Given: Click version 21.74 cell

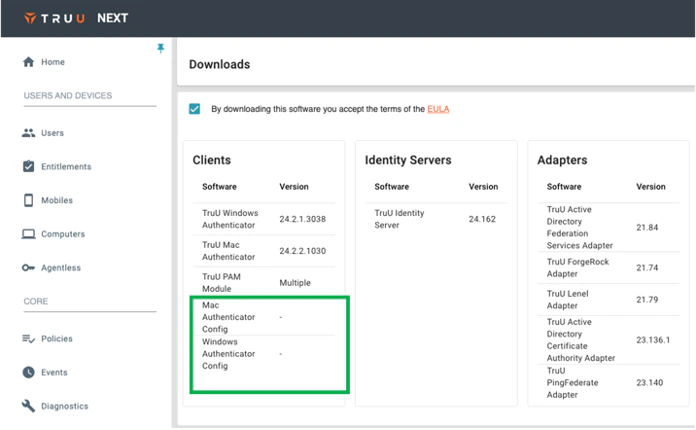Looking at the screenshot, I should tap(647, 268).
